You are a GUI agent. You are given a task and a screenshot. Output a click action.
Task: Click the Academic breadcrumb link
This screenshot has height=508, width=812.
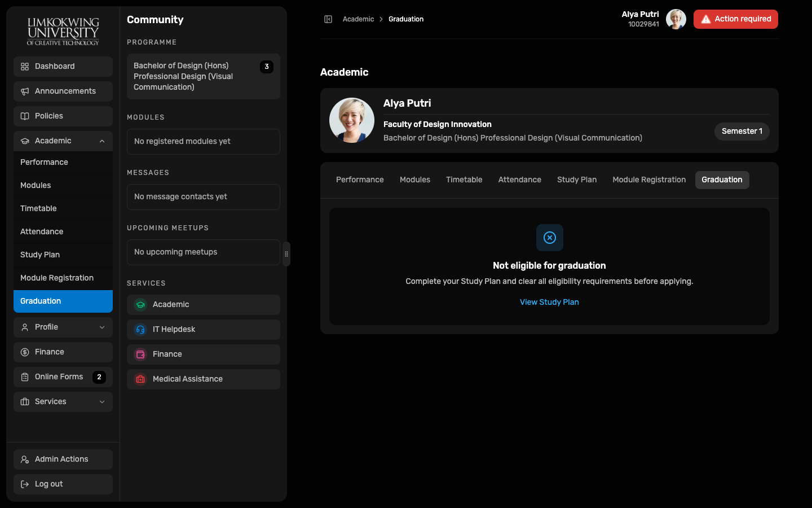(x=358, y=19)
